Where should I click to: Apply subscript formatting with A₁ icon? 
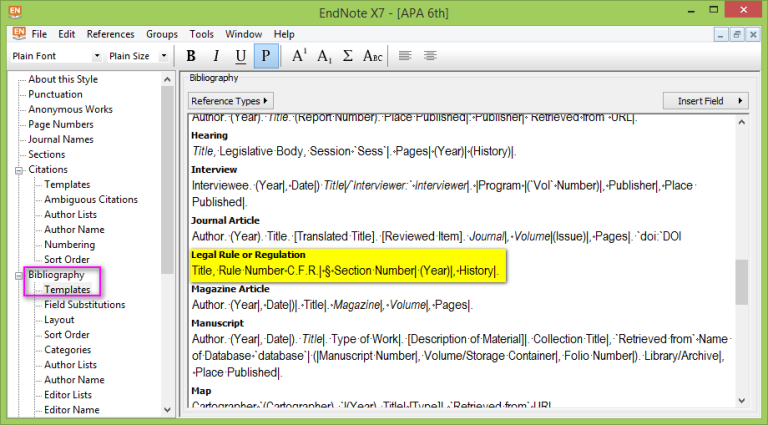(x=323, y=56)
